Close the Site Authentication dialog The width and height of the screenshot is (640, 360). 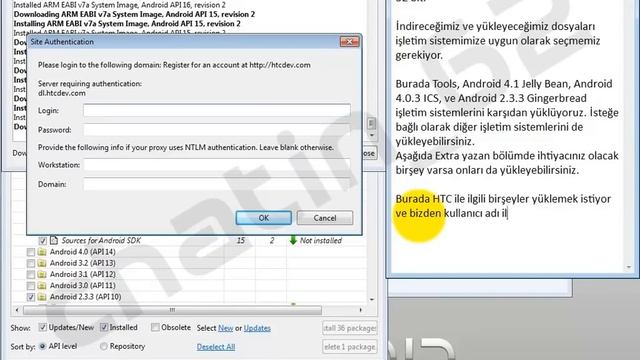[349, 42]
